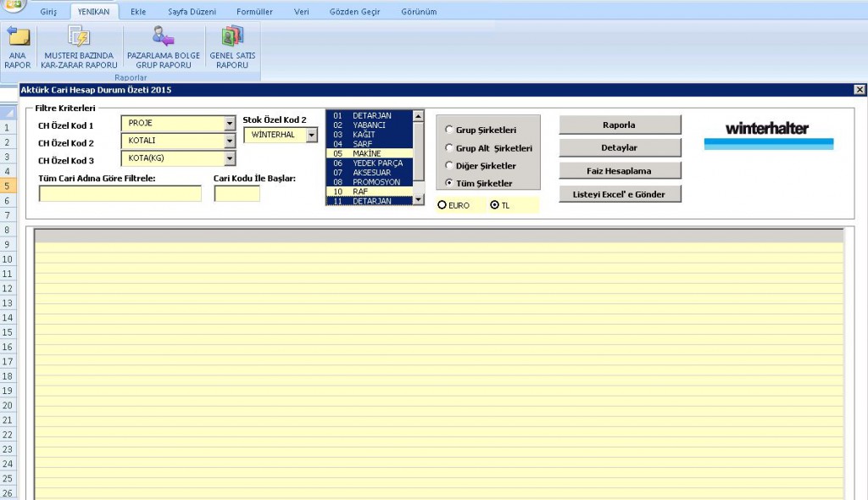Image resolution: width=868 pixels, height=500 pixels.
Task: Click the Tüm Cari Adına Göre Filtrele field
Action: (x=120, y=194)
